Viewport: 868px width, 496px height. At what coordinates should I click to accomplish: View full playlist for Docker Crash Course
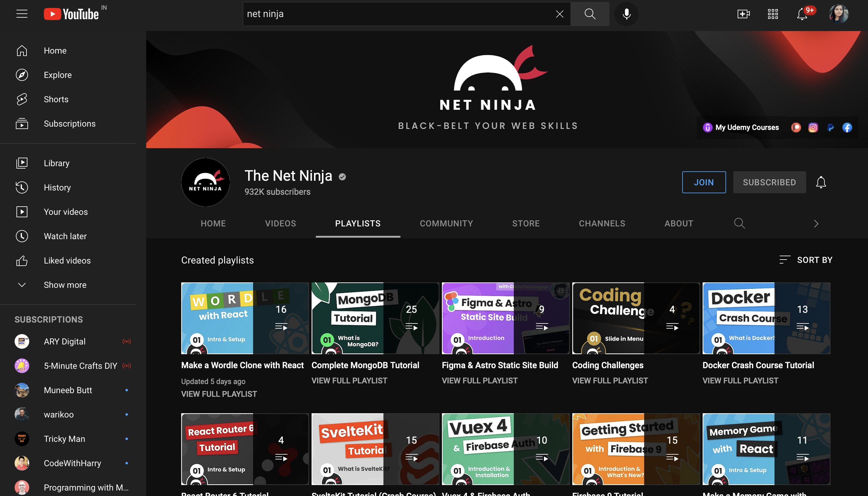tap(740, 380)
